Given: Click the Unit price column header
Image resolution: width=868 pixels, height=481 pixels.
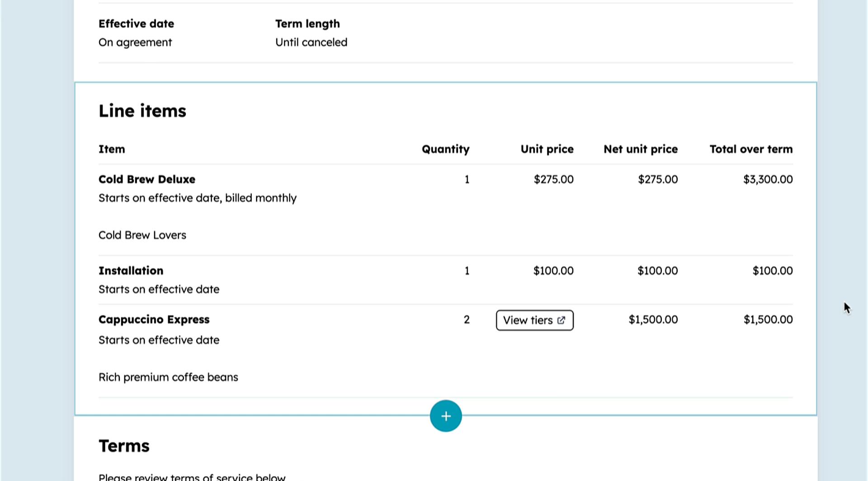Looking at the screenshot, I should click(x=547, y=149).
